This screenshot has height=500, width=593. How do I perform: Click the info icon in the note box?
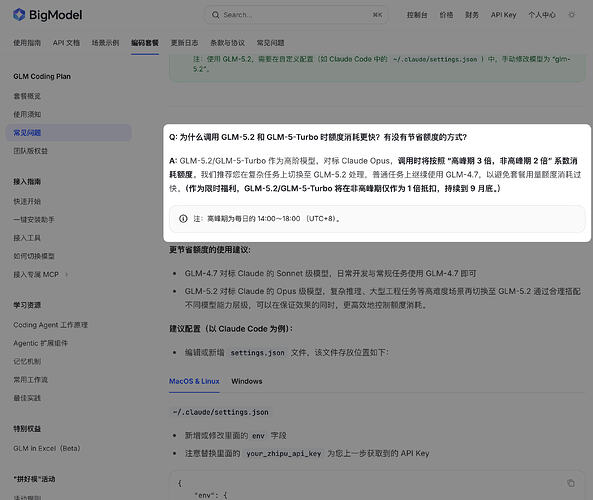click(x=183, y=219)
